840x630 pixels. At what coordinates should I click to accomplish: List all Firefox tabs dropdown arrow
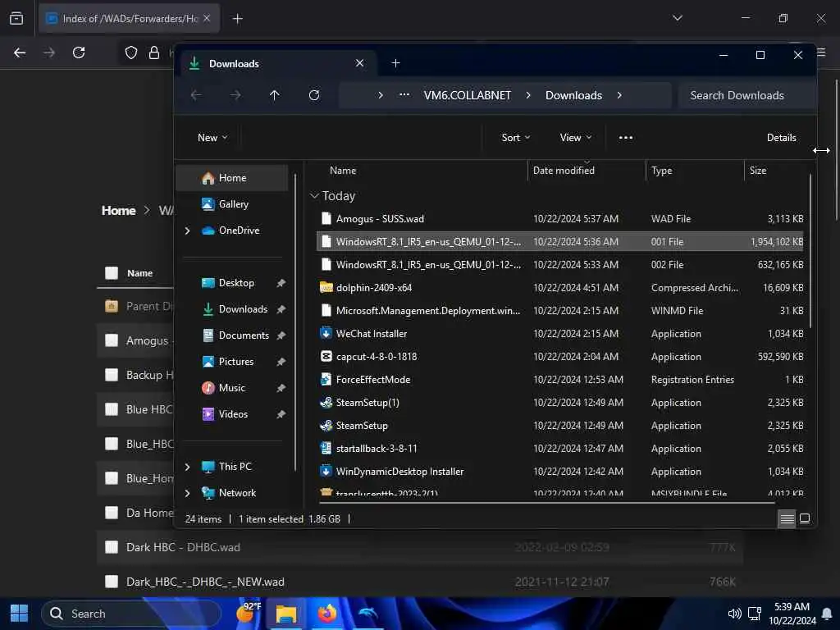coord(677,18)
